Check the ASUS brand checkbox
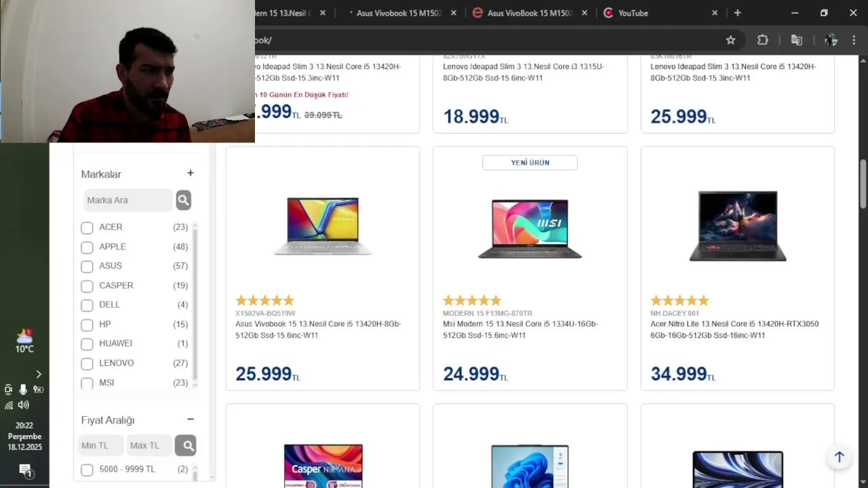This screenshot has width=868, height=488. click(87, 266)
